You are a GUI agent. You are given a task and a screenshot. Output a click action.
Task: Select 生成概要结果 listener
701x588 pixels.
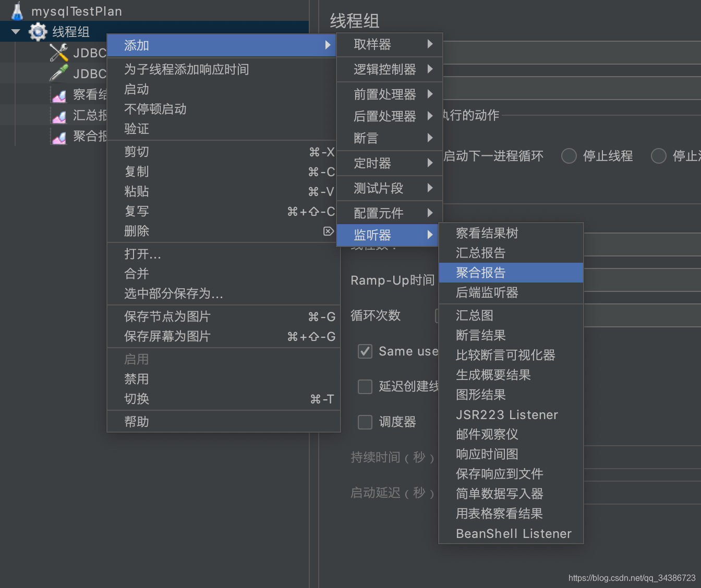point(511,375)
